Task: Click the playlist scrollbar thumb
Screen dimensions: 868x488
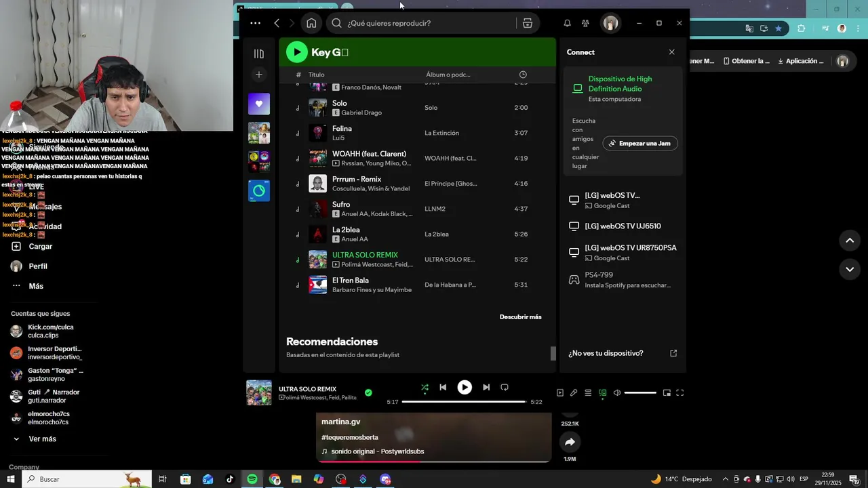Action: tap(553, 353)
